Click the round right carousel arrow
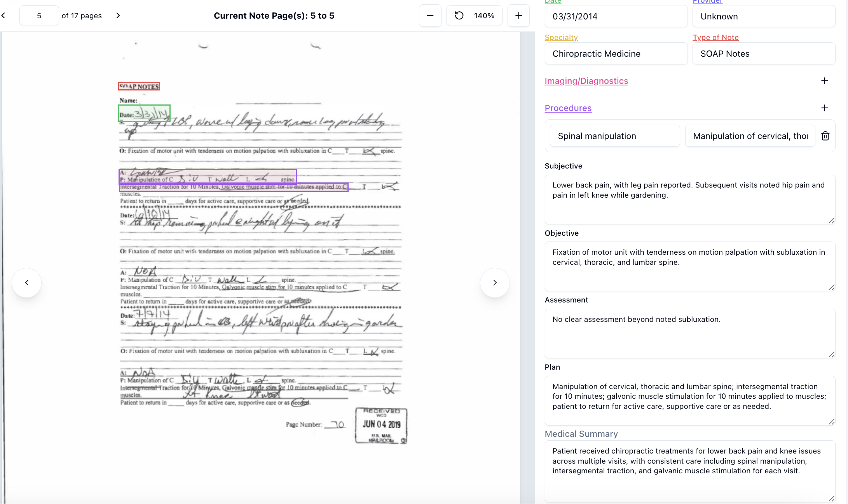848x504 pixels. point(495,283)
